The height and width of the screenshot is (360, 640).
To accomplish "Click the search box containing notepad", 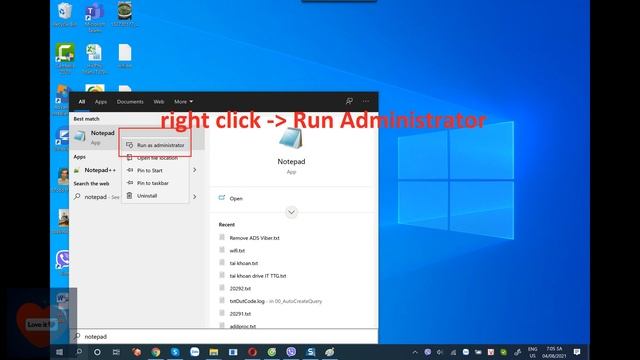I will pyautogui.click(x=224, y=337).
